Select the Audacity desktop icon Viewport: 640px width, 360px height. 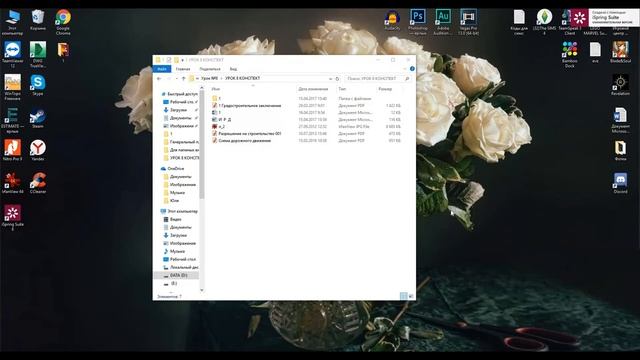click(392, 20)
